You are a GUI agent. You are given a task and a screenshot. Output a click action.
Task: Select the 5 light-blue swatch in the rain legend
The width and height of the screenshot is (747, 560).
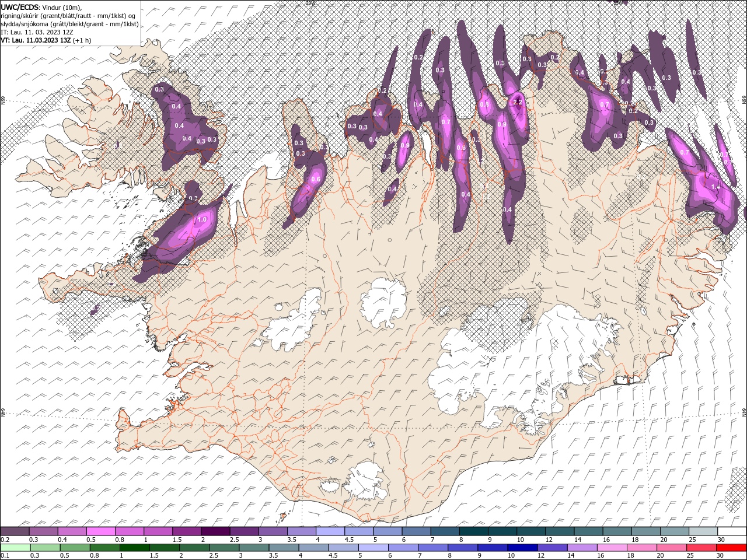(373, 548)
